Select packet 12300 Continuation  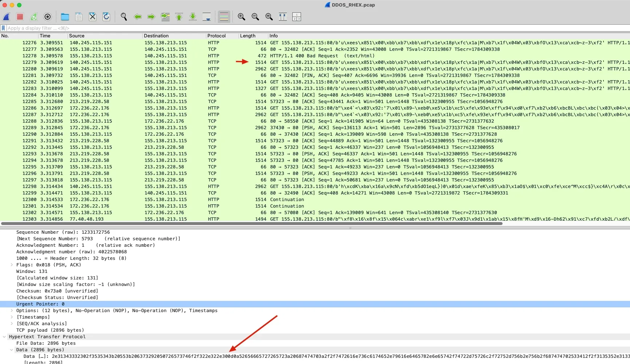(315, 200)
